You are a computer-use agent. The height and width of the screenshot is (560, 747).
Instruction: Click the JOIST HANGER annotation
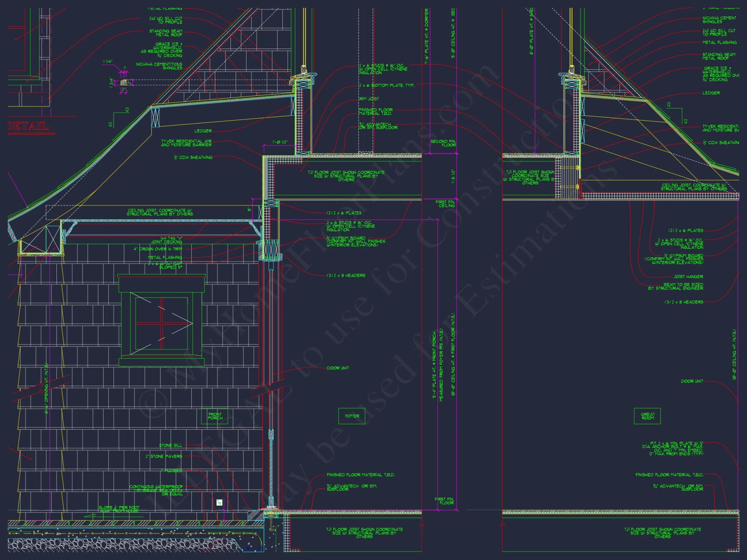click(x=688, y=277)
